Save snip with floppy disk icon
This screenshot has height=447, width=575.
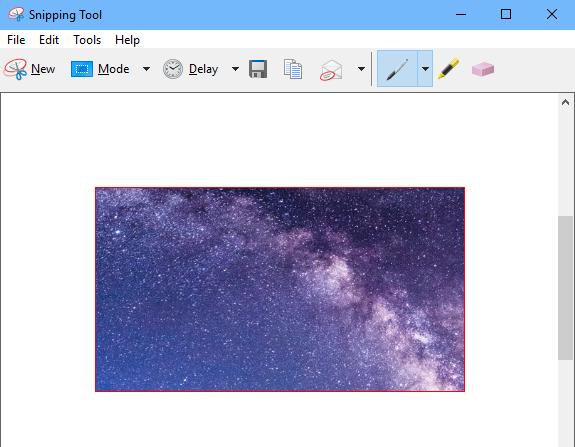coord(258,69)
